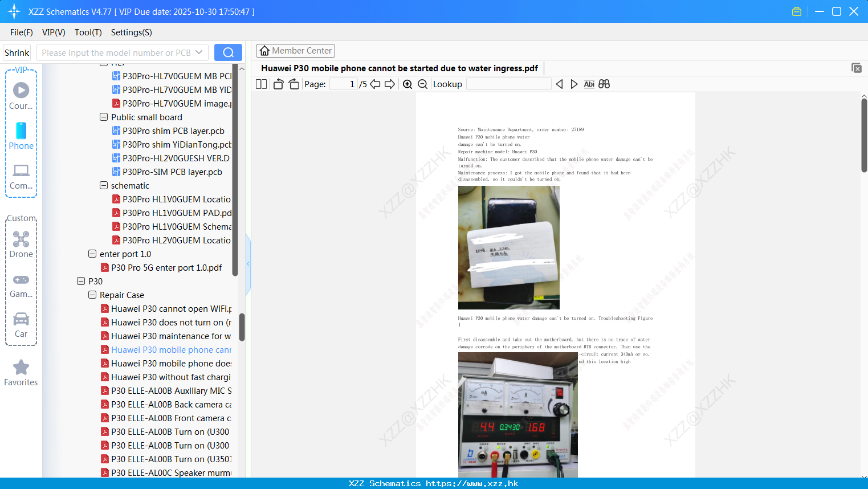Zoom in on the PDF

tap(407, 84)
